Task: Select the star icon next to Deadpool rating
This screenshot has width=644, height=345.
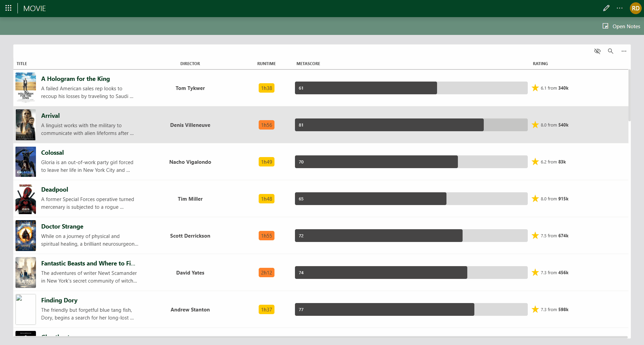Action: (x=535, y=198)
